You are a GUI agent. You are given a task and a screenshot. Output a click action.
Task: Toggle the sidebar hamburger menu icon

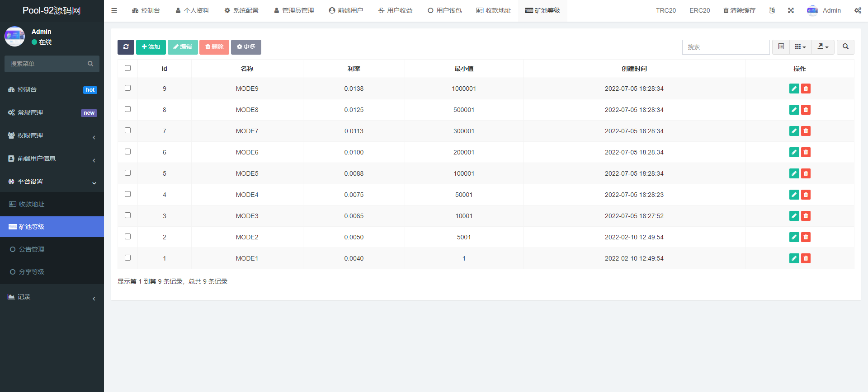point(114,10)
